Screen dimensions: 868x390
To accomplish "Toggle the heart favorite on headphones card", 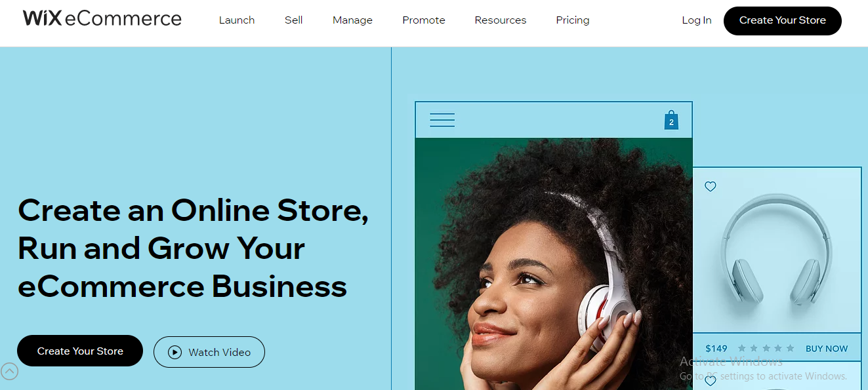I will coord(710,187).
